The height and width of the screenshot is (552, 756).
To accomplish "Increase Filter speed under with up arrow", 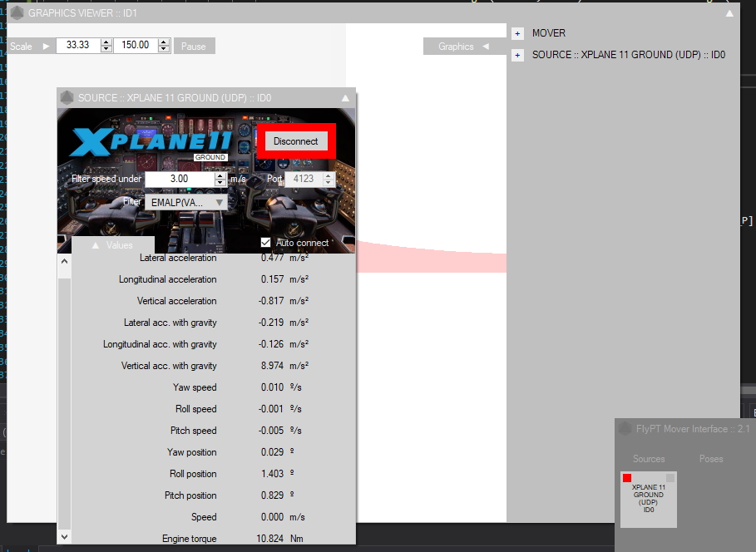I will coord(220,175).
